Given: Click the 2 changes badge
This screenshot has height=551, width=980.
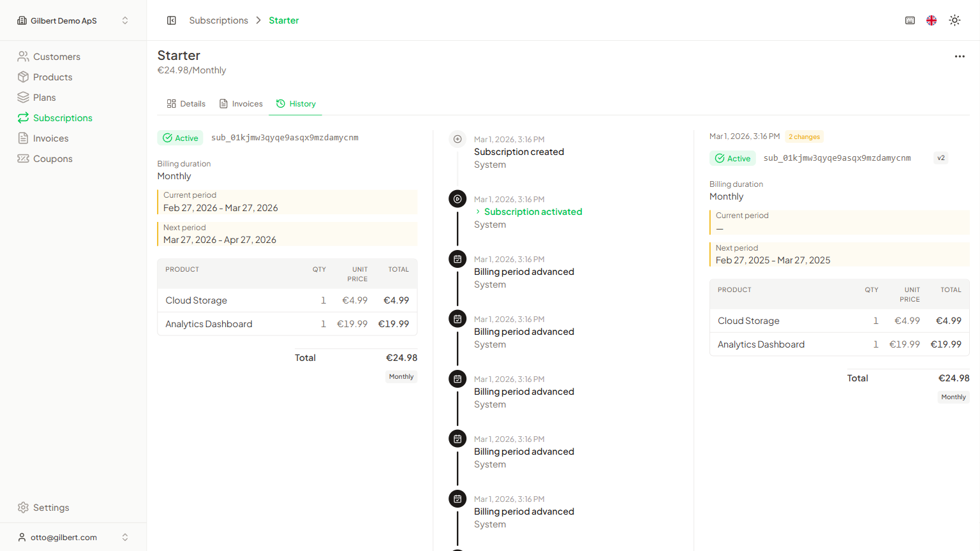Looking at the screenshot, I should (804, 136).
